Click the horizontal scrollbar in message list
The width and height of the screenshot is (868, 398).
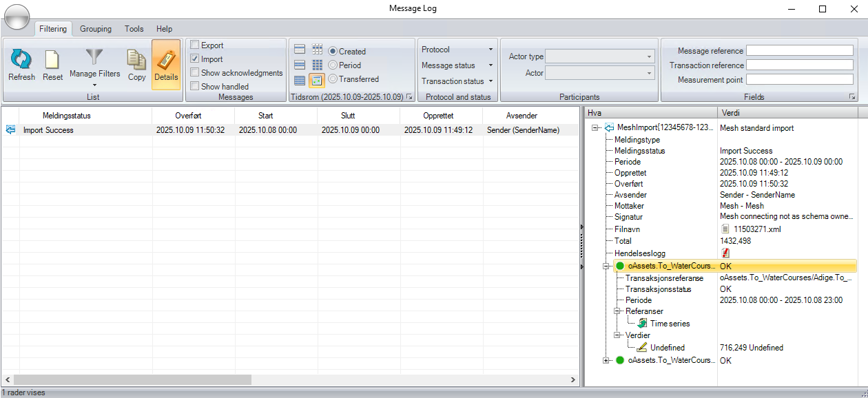tap(132, 379)
